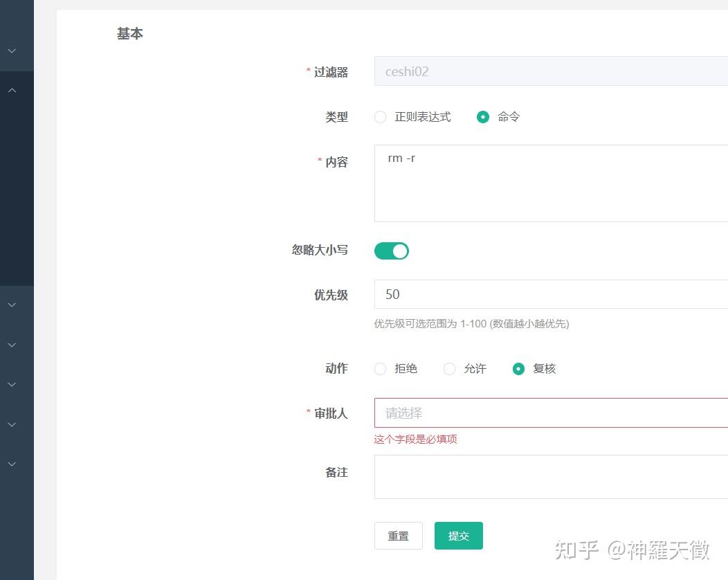The height and width of the screenshot is (580, 728).
Task: Click the 基本 section heading
Action: pos(129,33)
